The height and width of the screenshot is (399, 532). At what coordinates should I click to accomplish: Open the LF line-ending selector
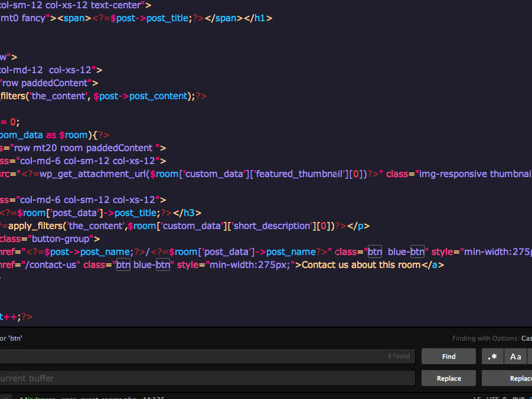click(x=476, y=397)
